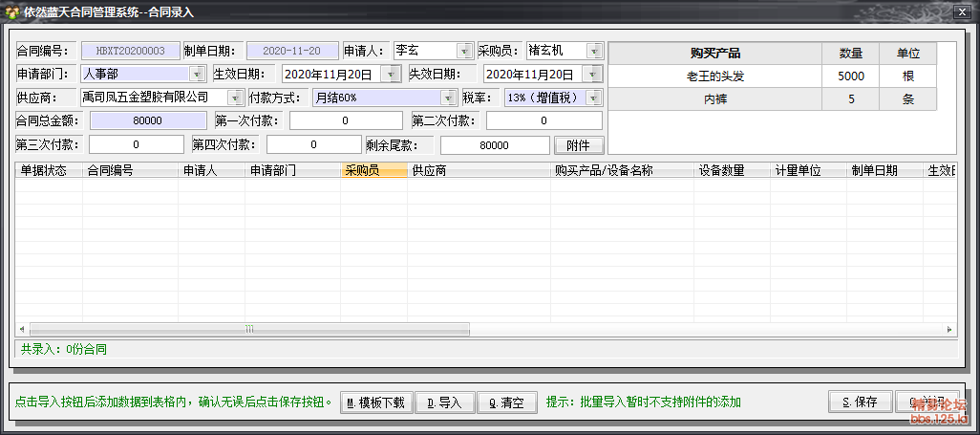This screenshot has height=435, width=980.
Task: Open the 付款方式 dropdown
Action: [x=448, y=98]
